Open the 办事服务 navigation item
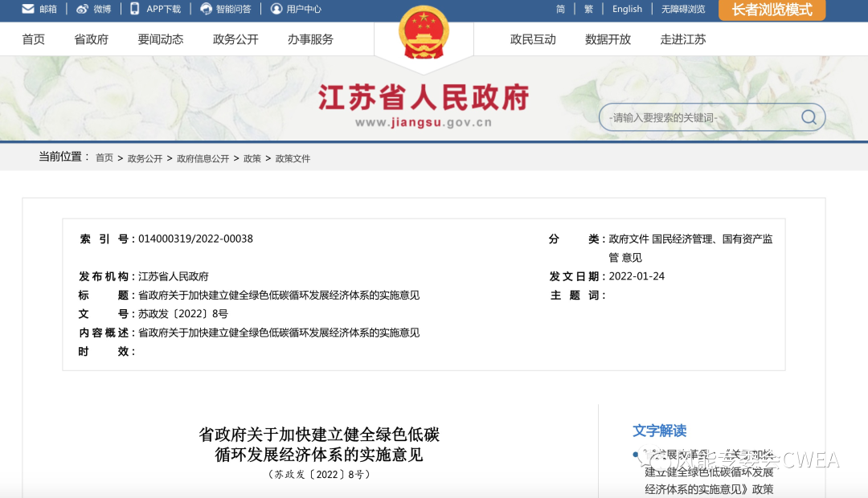The image size is (868, 498). pyautogui.click(x=310, y=39)
